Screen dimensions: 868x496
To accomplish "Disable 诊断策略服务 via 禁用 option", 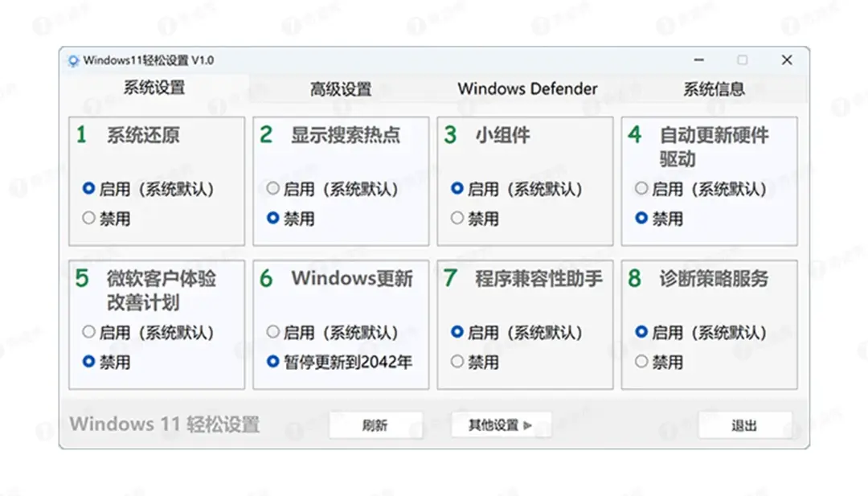I will click(641, 362).
